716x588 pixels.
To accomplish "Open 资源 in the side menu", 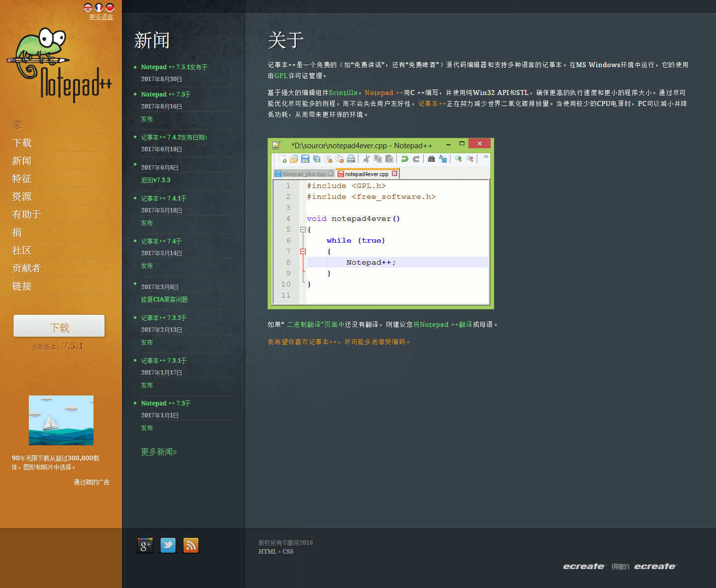I will (22, 196).
